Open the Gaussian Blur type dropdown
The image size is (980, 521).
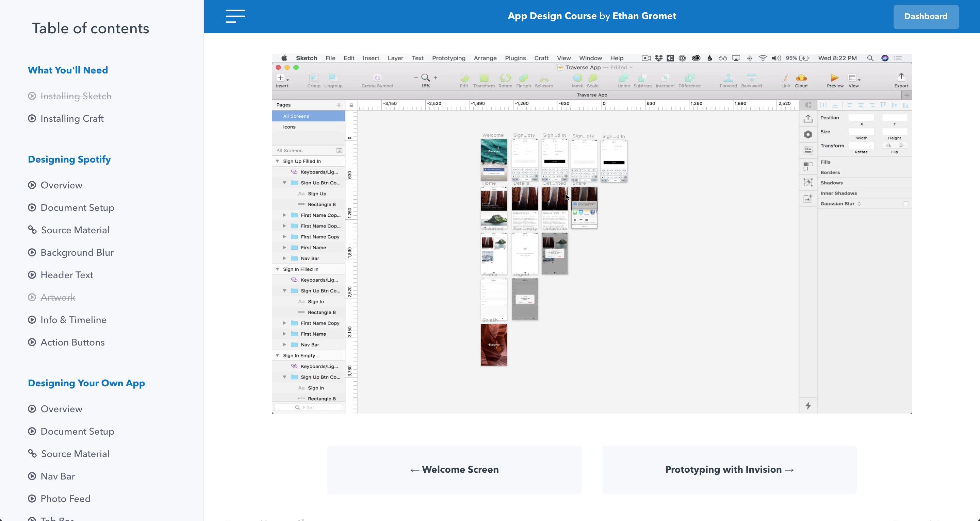click(859, 203)
